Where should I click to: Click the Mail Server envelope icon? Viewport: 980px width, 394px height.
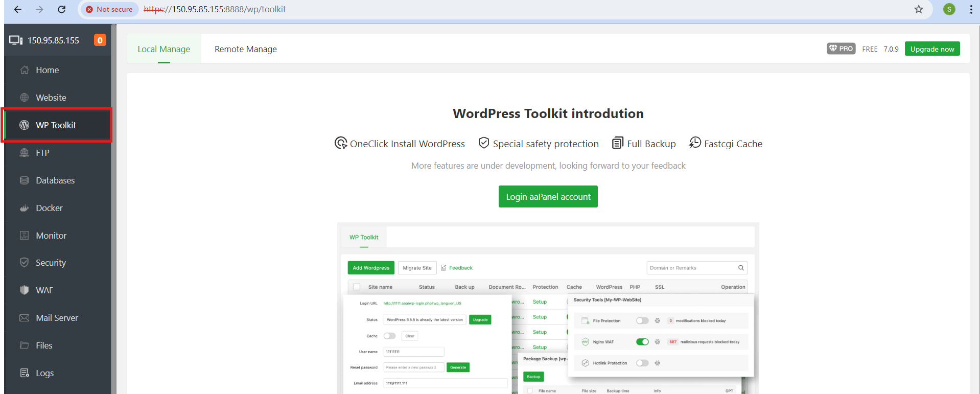point(24,318)
